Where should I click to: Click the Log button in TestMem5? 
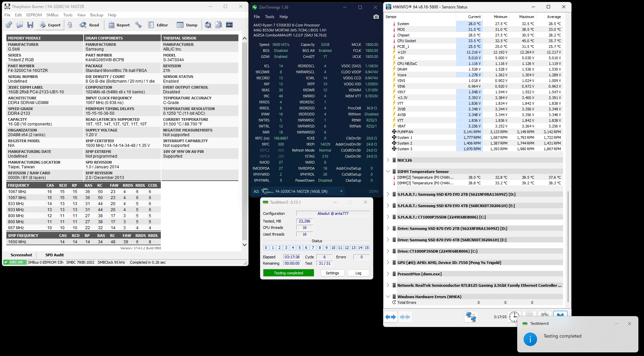[x=358, y=273]
